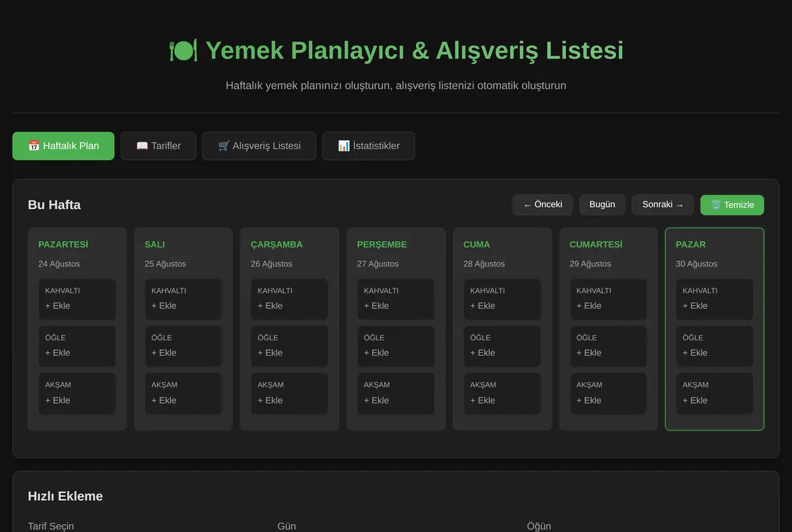
Task: Click the PERŞEMBE day heading
Action: point(382,244)
